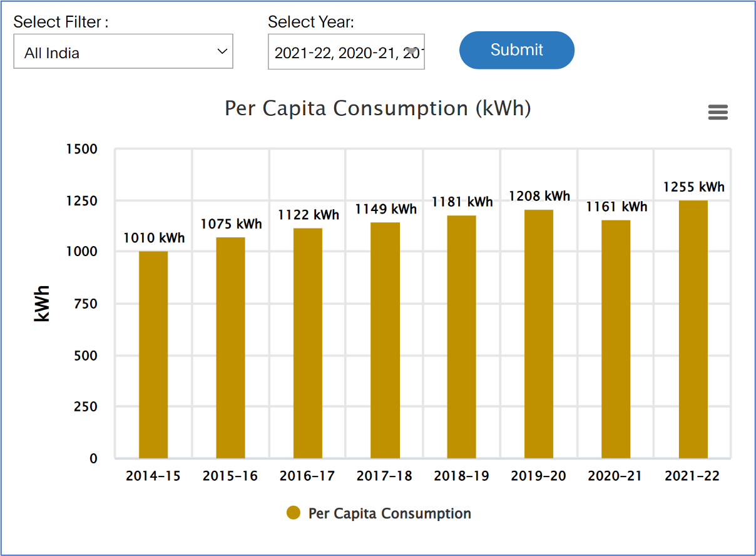The height and width of the screenshot is (556, 756).
Task: Open the chart hamburger context menu
Action: click(x=717, y=112)
